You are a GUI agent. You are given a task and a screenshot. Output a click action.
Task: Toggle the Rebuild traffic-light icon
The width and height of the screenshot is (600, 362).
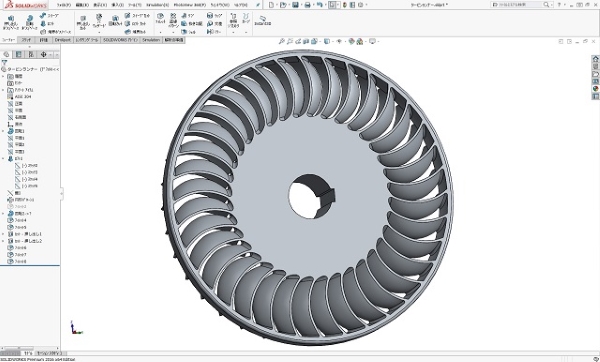click(344, 5)
